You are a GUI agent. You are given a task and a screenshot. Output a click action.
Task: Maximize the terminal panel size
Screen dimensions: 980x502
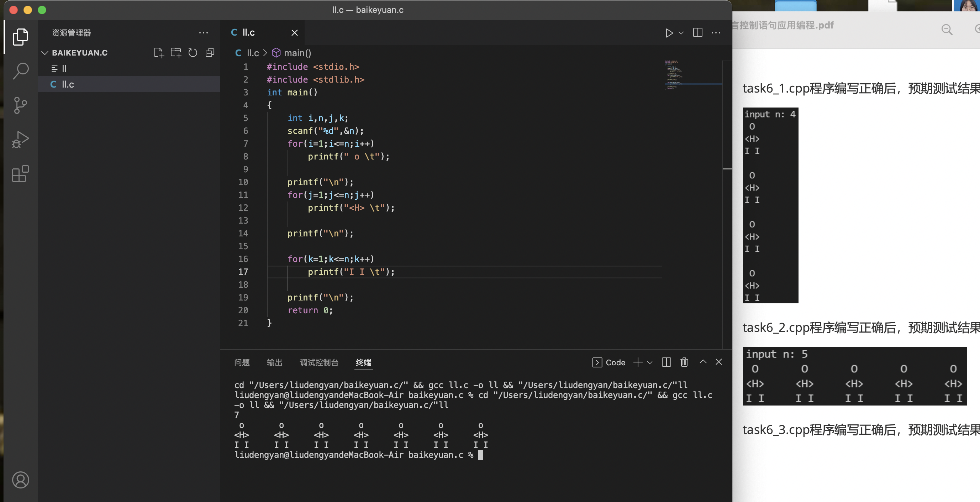pos(703,362)
